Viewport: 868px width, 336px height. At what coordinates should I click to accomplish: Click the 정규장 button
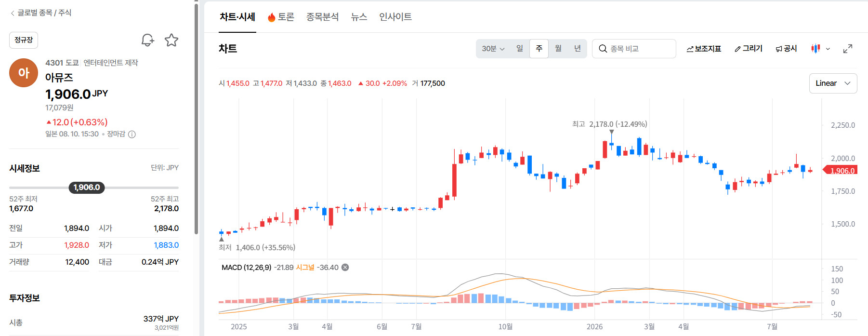[x=24, y=40]
